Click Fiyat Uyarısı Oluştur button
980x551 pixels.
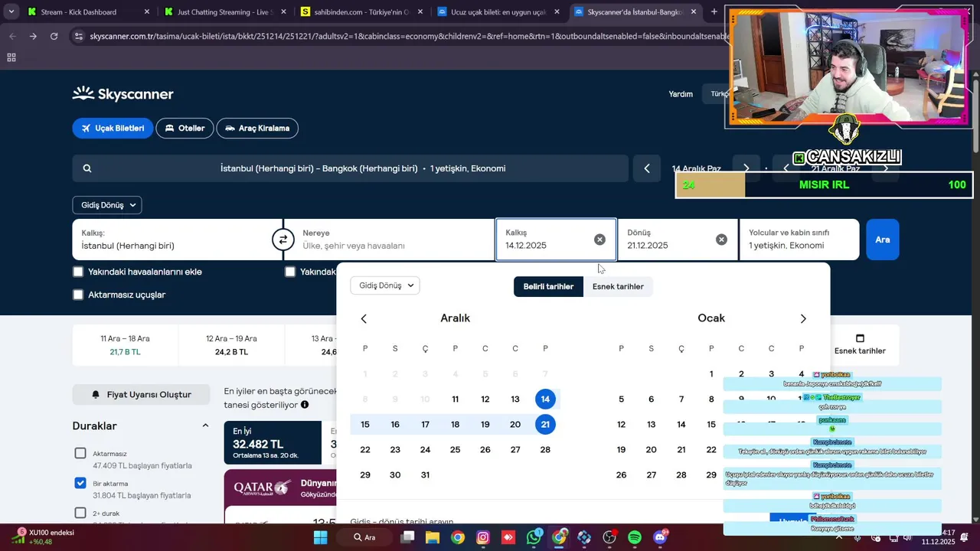tap(141, 395)
